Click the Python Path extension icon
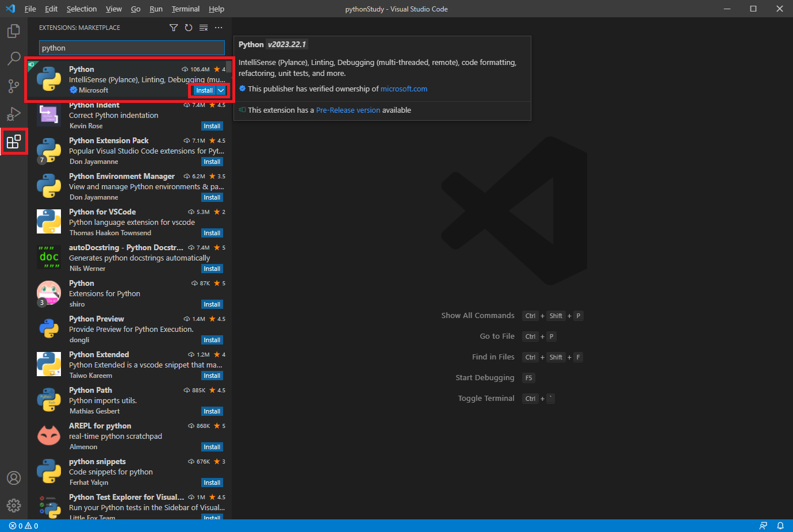This screenshot has width=793, height=532. coord(49,400)
